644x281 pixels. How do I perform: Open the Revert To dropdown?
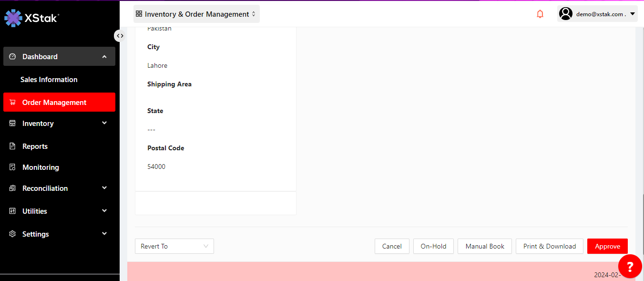coord(174,246)
